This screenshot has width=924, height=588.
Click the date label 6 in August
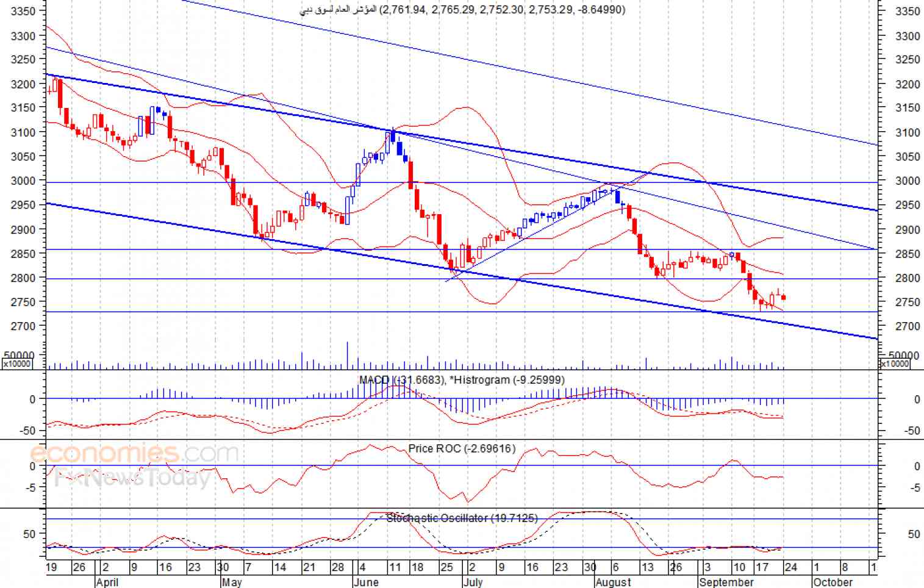point(615,568)
